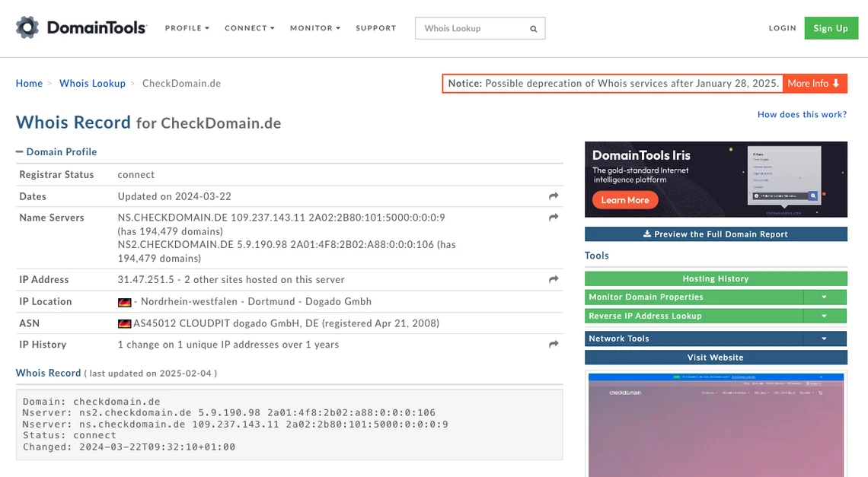Click share arrow in Name Servers row
Image resolution: width=868 pixels, height=477 pixels.
click(x=554, y=218)
